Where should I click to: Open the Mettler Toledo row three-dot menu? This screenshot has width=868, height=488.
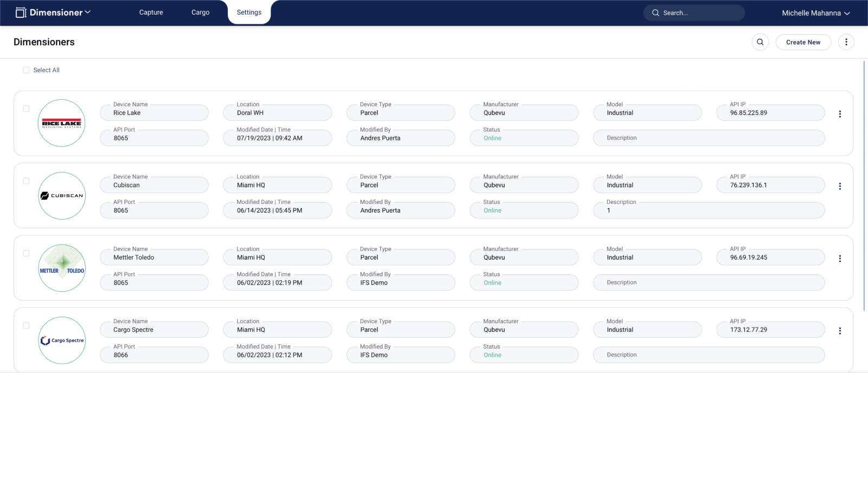coord(840,259)
